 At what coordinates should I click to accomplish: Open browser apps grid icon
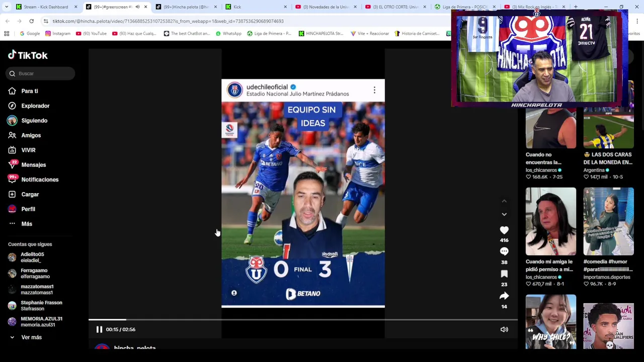coord(7,34)
